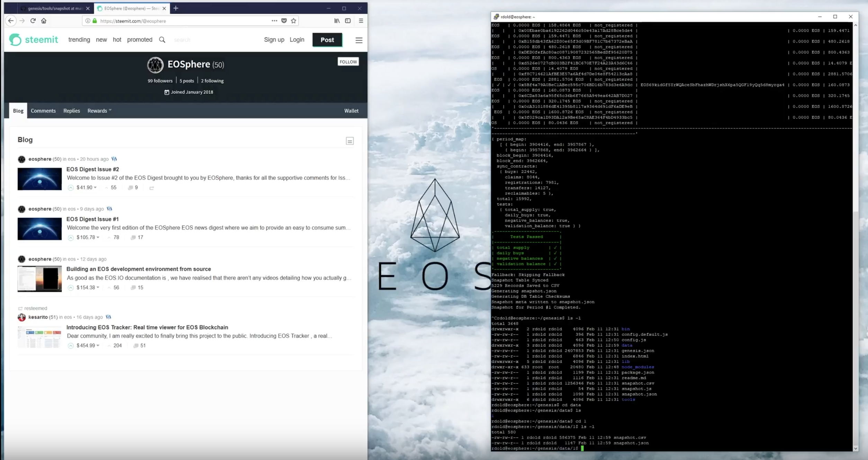Click the Steemit search magnifier icon

(162, 40)
